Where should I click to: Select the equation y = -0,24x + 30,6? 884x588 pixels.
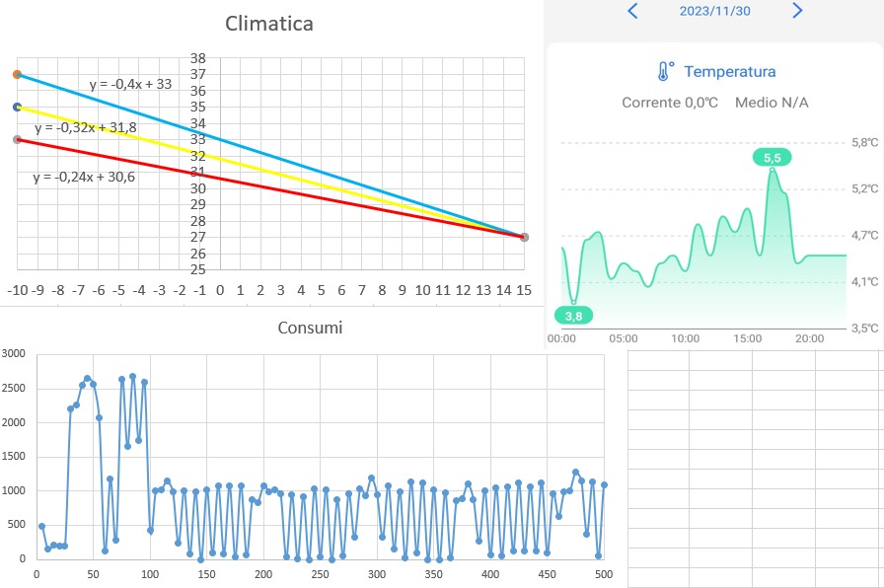point(84,177)
